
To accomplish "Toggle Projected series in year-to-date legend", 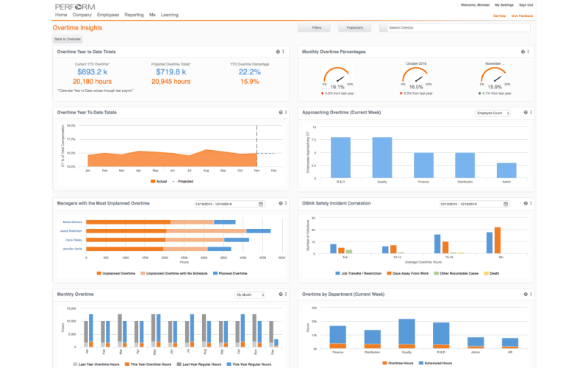I will click(x=184, y=180).
